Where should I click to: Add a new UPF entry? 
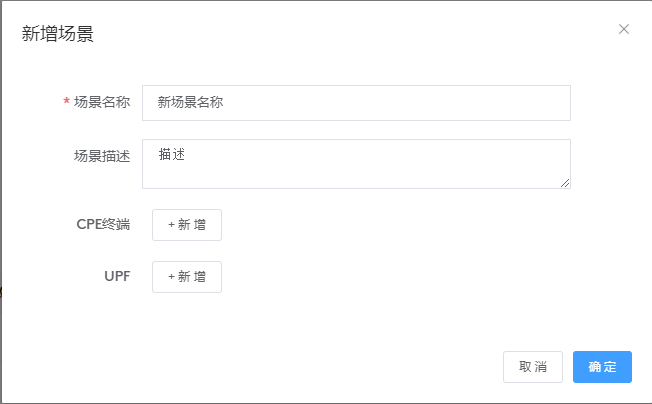point(187,277)
